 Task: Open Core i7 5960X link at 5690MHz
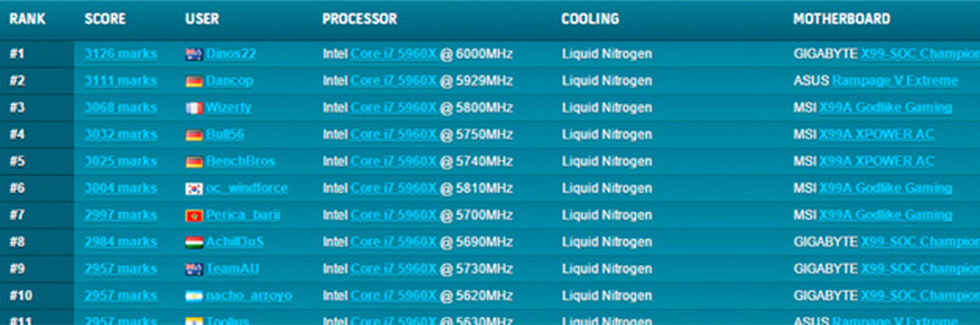[x=393, y=242]
